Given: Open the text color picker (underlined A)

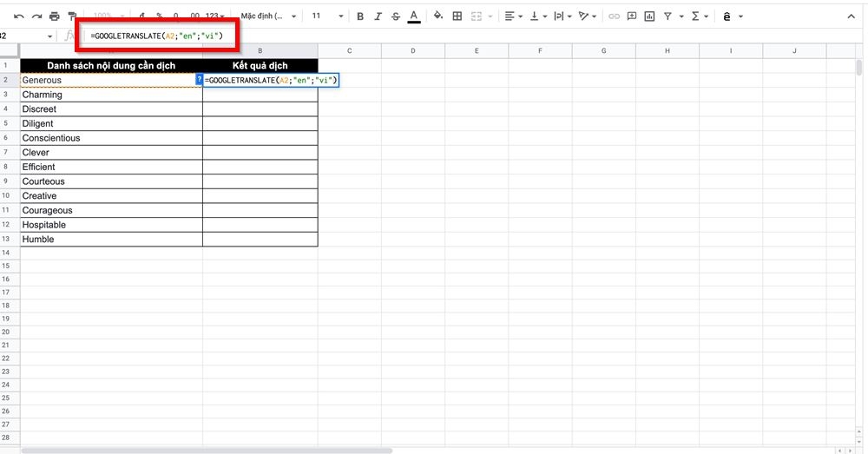Looking at the screenshot, I should [413, 16].
